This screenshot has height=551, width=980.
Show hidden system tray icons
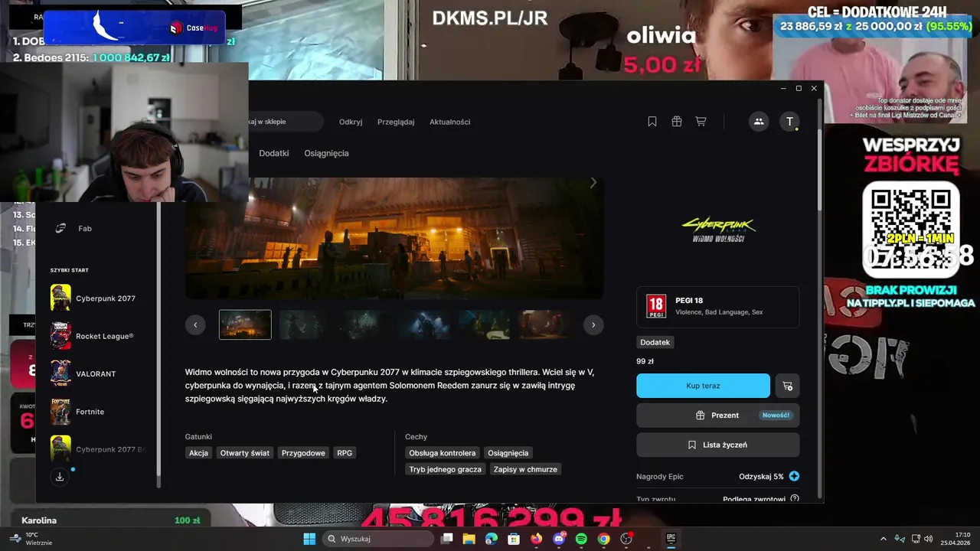(x=883, y=539)
